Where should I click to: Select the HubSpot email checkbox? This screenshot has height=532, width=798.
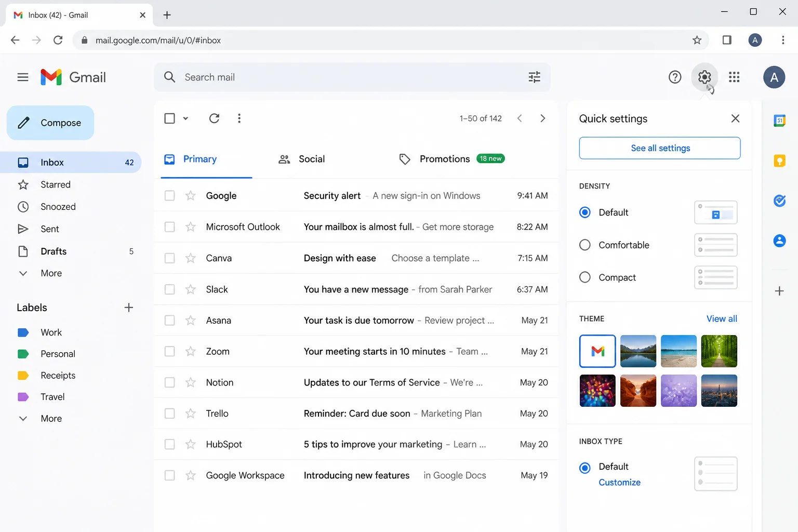point(169,444)
